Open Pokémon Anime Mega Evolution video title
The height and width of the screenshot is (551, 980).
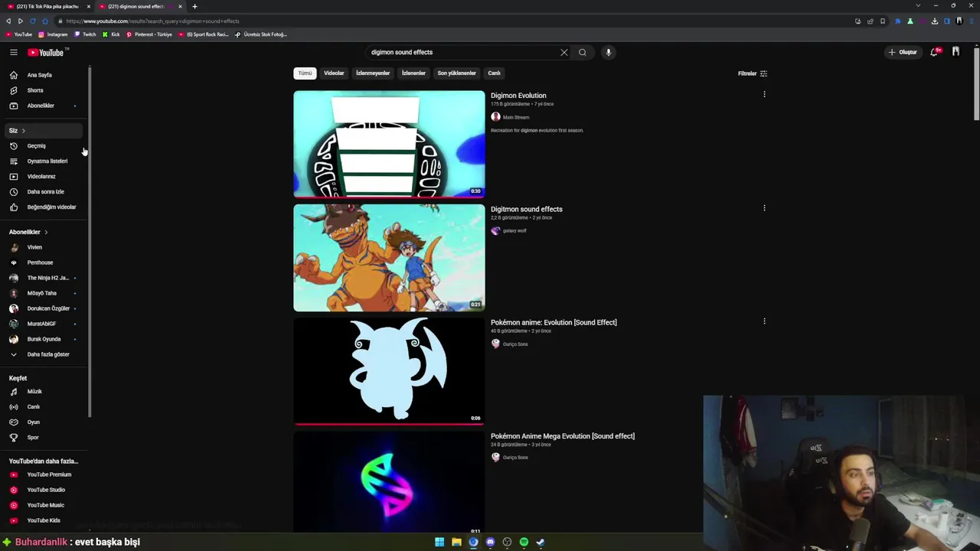click(x=563, y=436)
